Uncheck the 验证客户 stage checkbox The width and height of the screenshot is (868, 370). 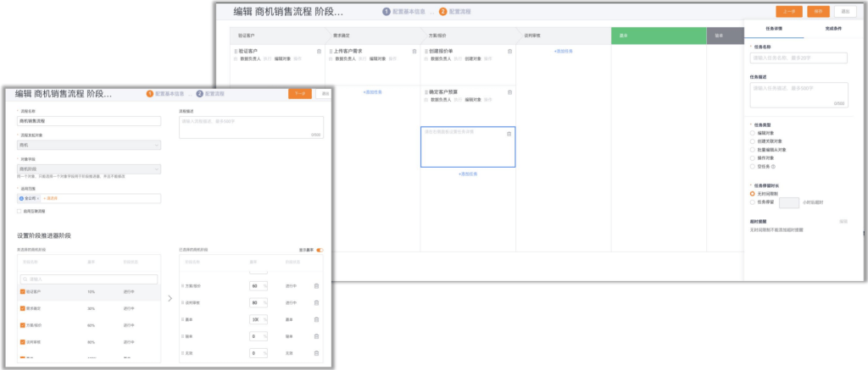coord(22,291)
